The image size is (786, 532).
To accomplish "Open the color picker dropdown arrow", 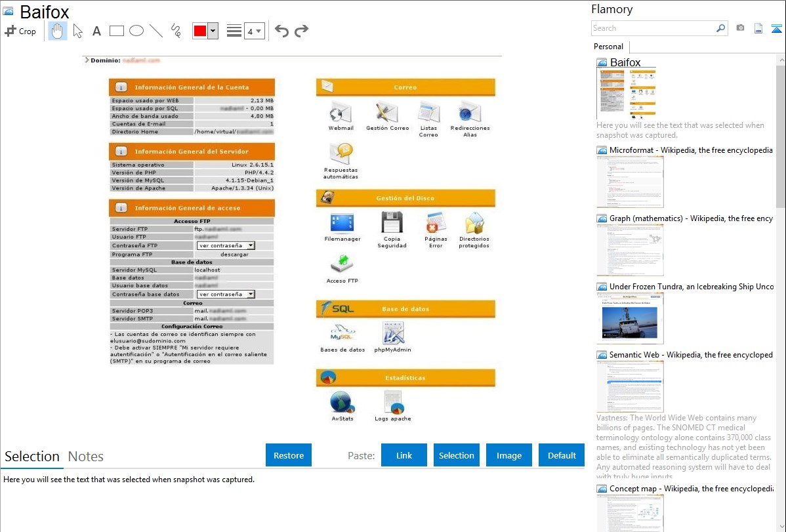I will tap(213, 31).
